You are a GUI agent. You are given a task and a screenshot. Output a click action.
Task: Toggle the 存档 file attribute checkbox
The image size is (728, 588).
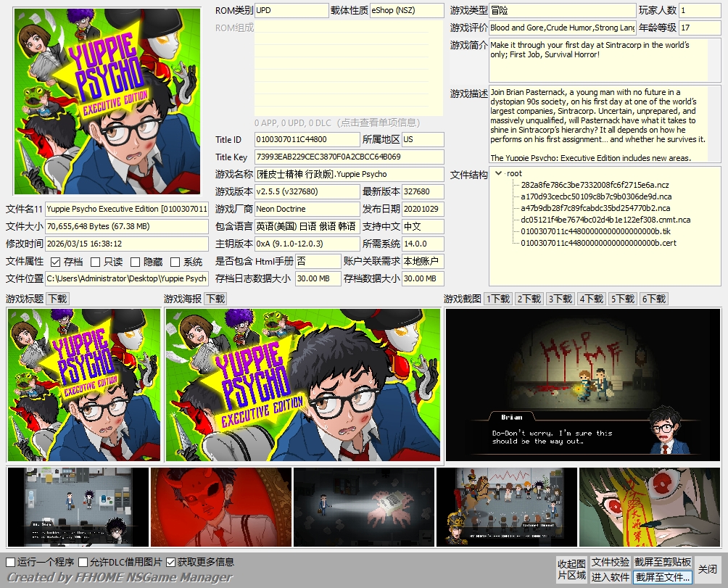pyautogui.click(x=56, y=262)
